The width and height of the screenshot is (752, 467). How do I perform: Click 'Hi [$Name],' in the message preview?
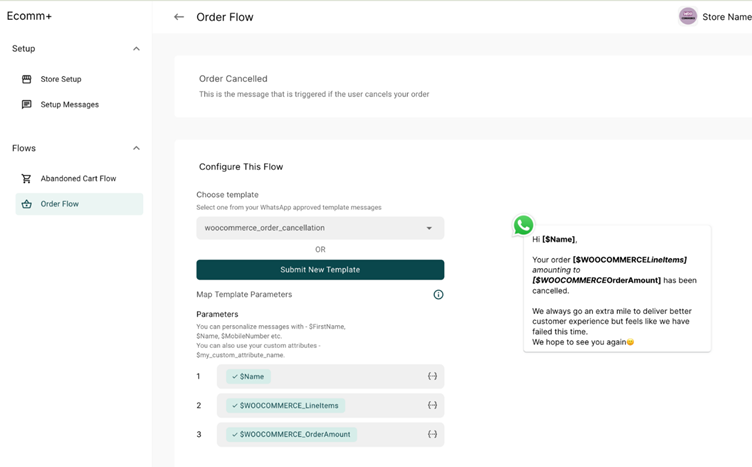click(555, 239)
